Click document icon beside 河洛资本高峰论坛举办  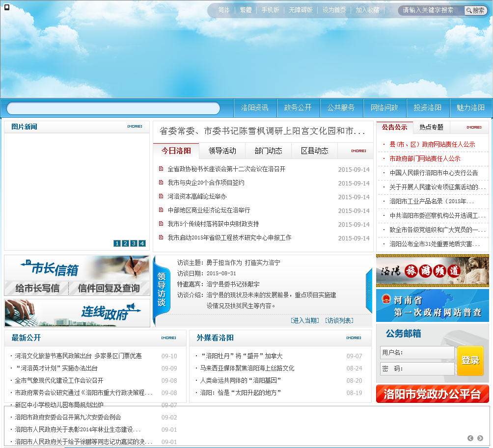click(x=161, y=196)
